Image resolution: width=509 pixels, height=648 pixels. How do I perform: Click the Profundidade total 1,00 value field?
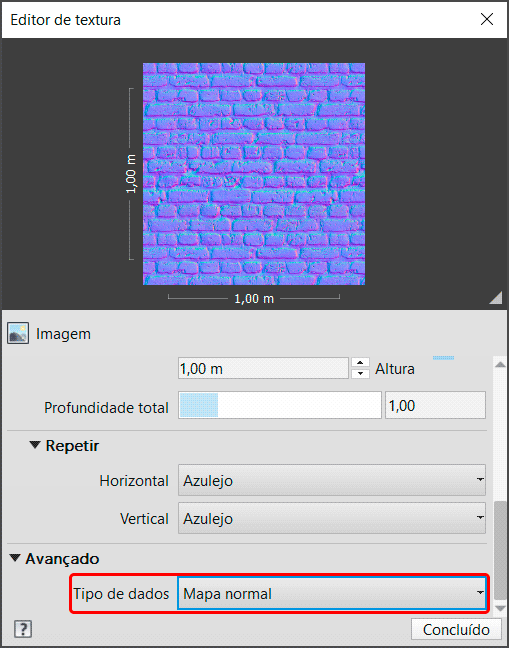435,406
